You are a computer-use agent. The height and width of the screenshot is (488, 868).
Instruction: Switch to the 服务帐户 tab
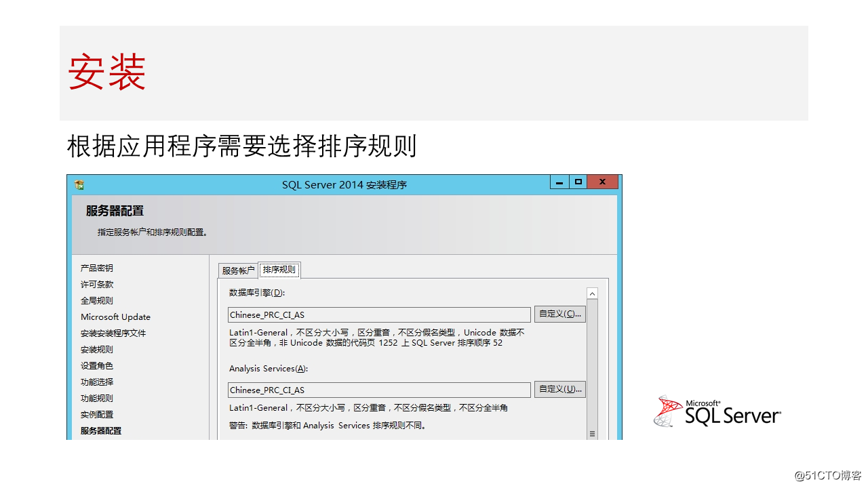(x=238, y=270)
